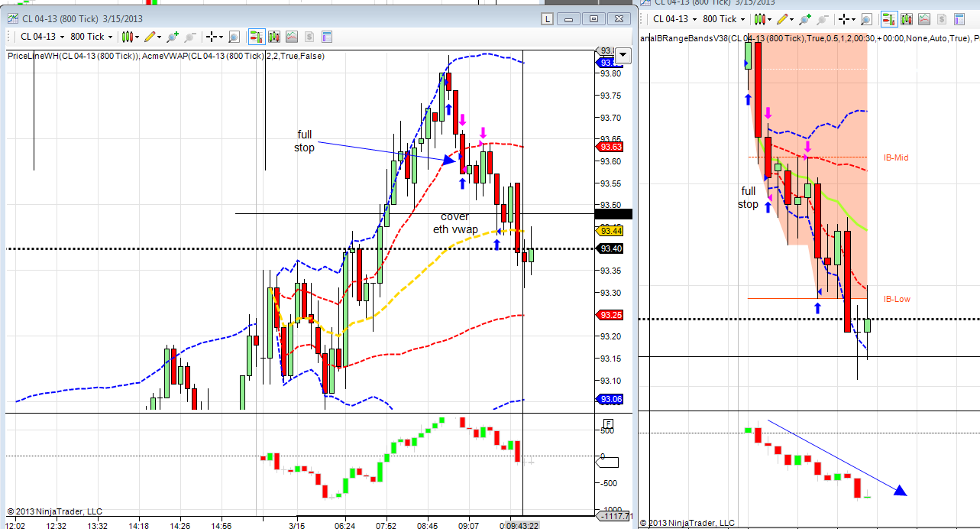This screenshot has height=529, width=980.
Task: Toggle the highlighted Chart Trader icon in left chart
Action: 257,37
